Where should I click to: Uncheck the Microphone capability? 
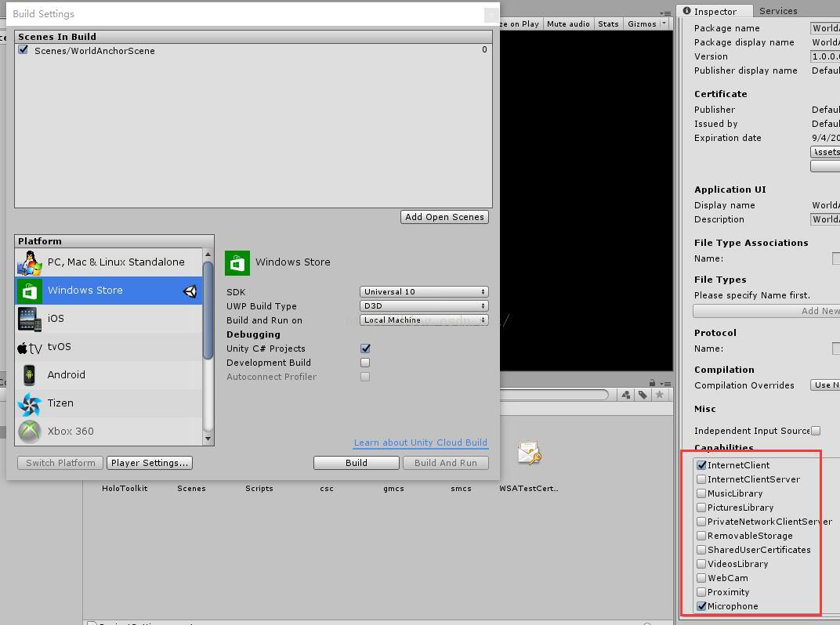point(701,606)
